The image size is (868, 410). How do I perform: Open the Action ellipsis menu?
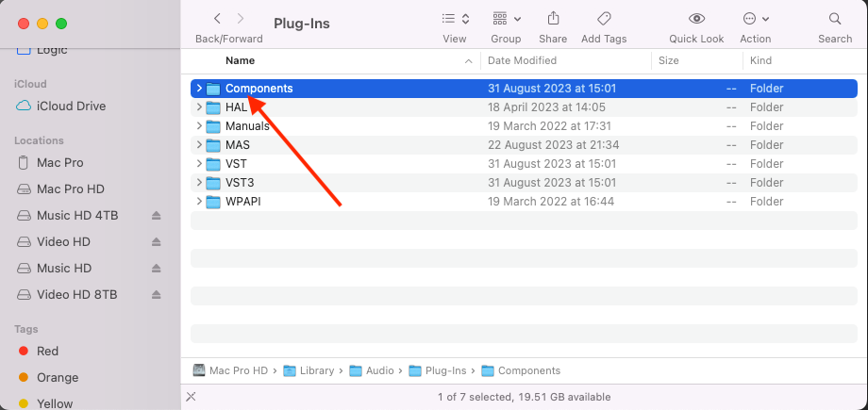coord(756,19)
